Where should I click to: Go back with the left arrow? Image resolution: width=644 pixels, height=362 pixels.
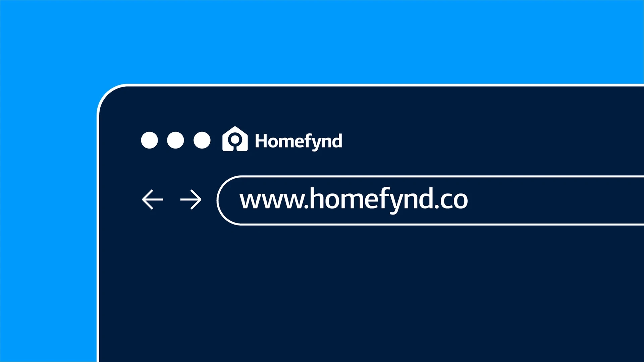click(x=153, y=199)
